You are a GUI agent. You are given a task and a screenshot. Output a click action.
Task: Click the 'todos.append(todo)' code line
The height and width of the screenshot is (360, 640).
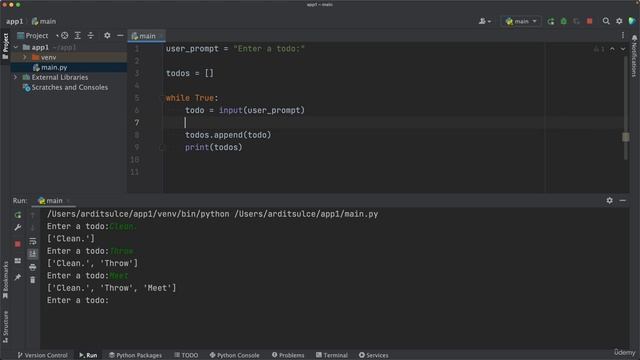tap(228, 135)
